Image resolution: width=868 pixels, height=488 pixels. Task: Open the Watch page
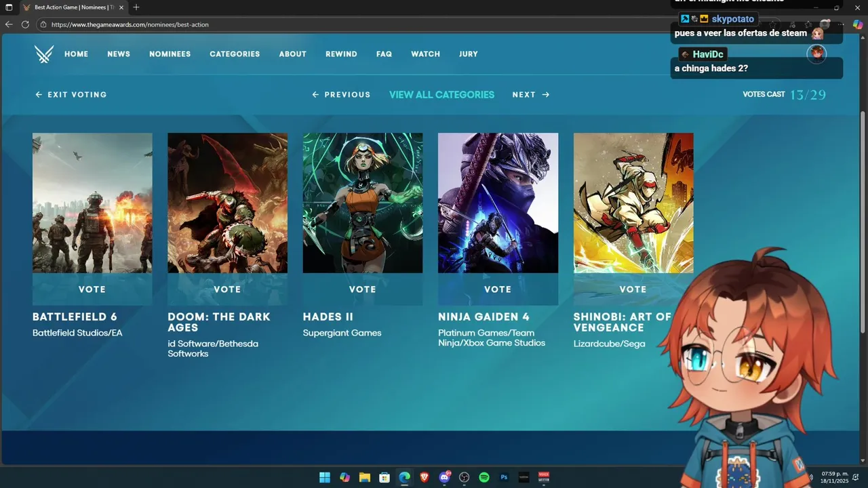pos(425,54)
